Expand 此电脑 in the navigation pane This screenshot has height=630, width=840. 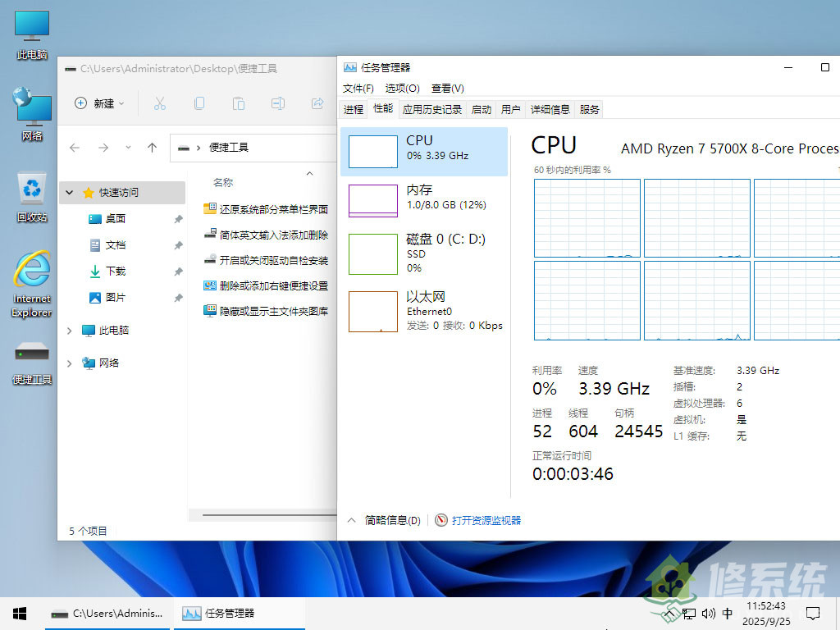[x=70, y=330]
